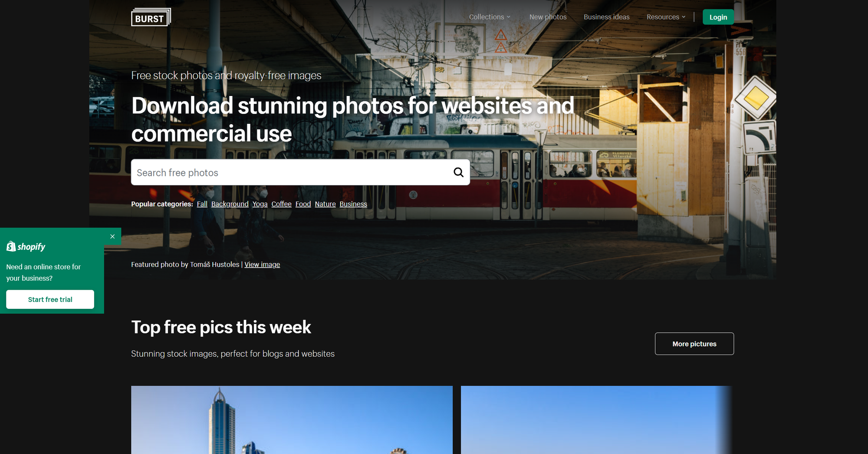The height and width of the screenshot is (454, 868).
Task: Expand the Resources dropdown chevron
Action: click(684, 17)
